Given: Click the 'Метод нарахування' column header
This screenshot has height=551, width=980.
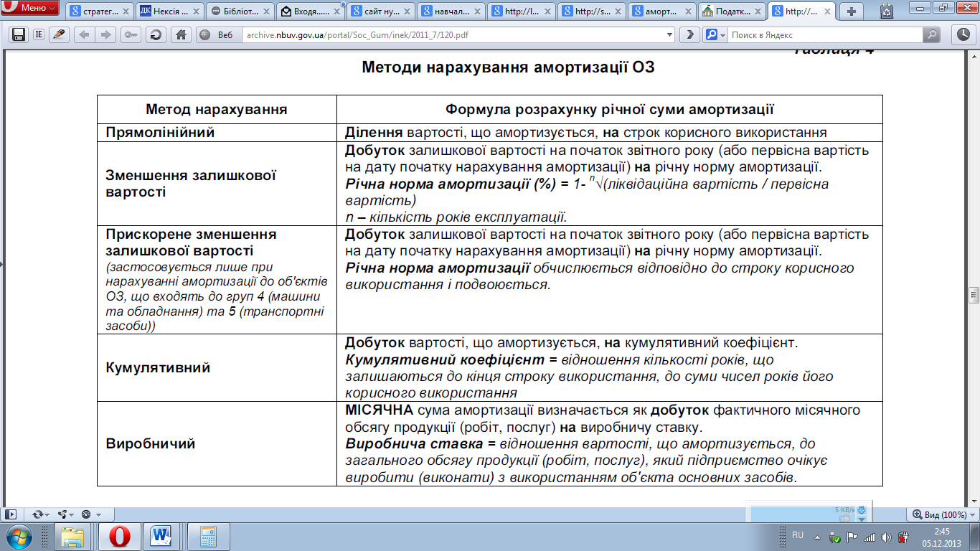Looking at the screenshot, I should point(217,110).
